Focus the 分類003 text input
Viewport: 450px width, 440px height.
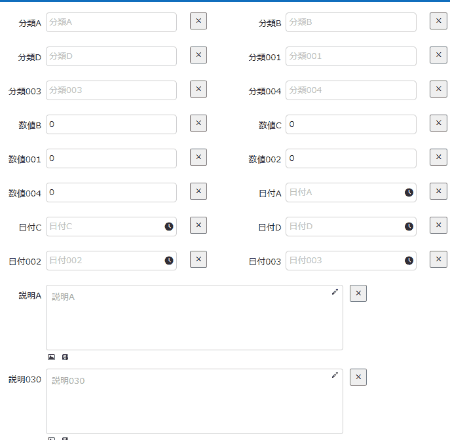[111, 90]
